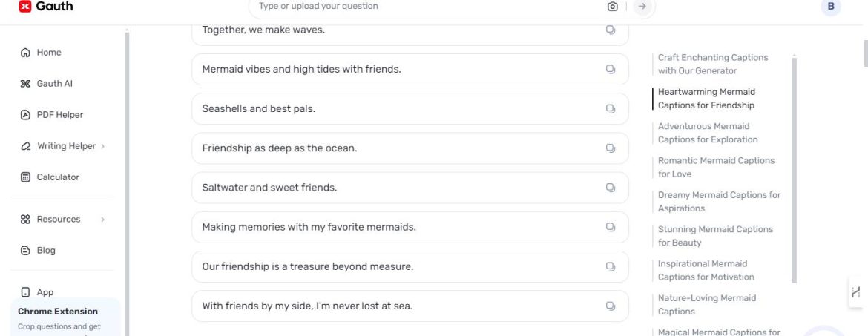
Task: Copy the "Friendship as deep as the ocean." caption
Action: 610,148
